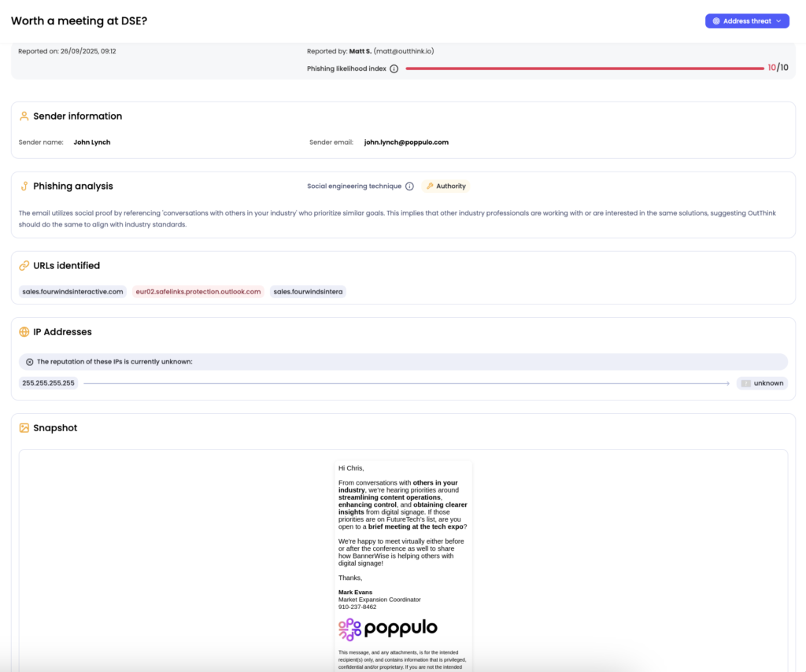Click the circled X icon in IP reputation banner
The height and width of the screenshot is (672, 806).
(x=29, y=362)
